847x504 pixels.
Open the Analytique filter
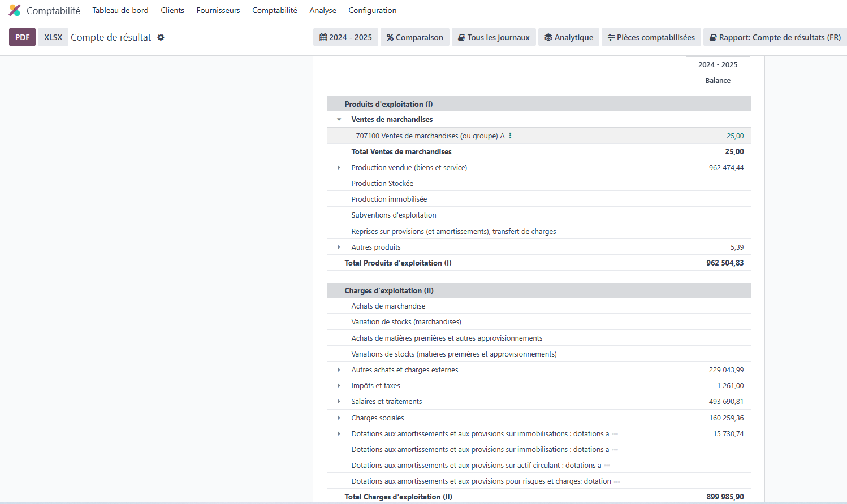pyautogui.click(x=568, y=37)
